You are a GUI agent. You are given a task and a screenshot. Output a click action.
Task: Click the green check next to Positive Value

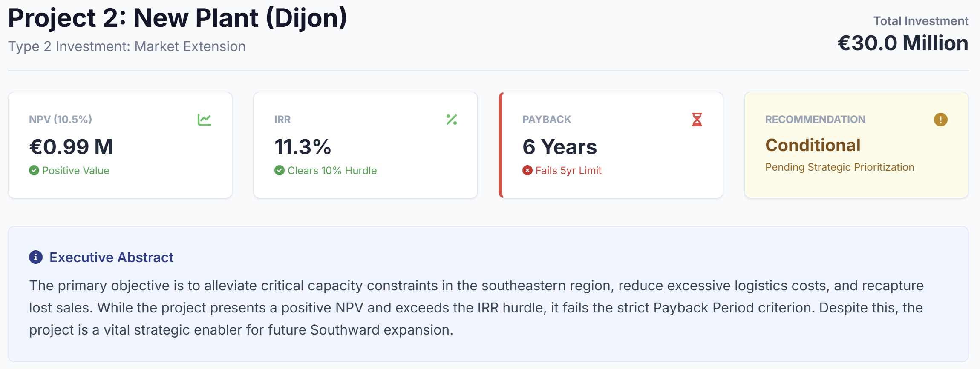coord(34,171)
